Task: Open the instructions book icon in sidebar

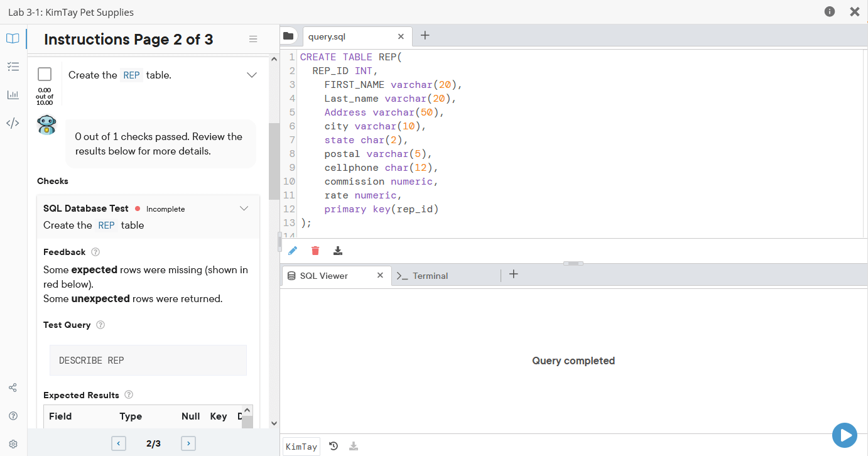Action: pyautogui.click(x=13, y=38)
